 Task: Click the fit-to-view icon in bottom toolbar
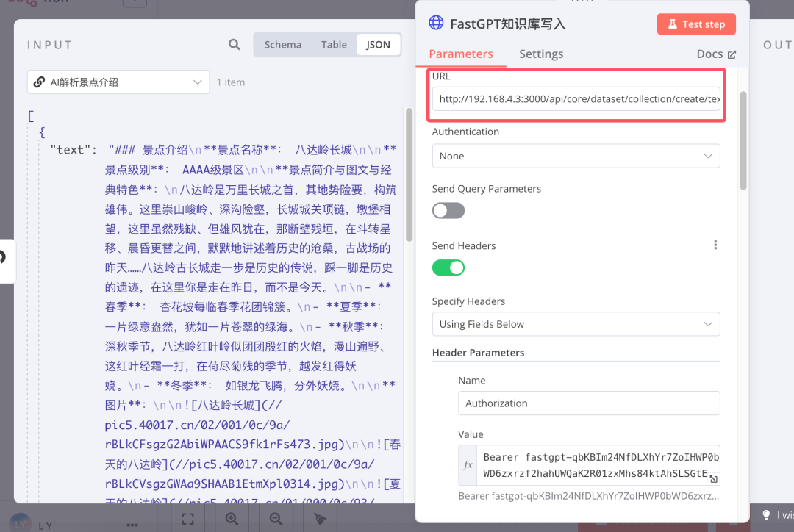click(188, 518)
